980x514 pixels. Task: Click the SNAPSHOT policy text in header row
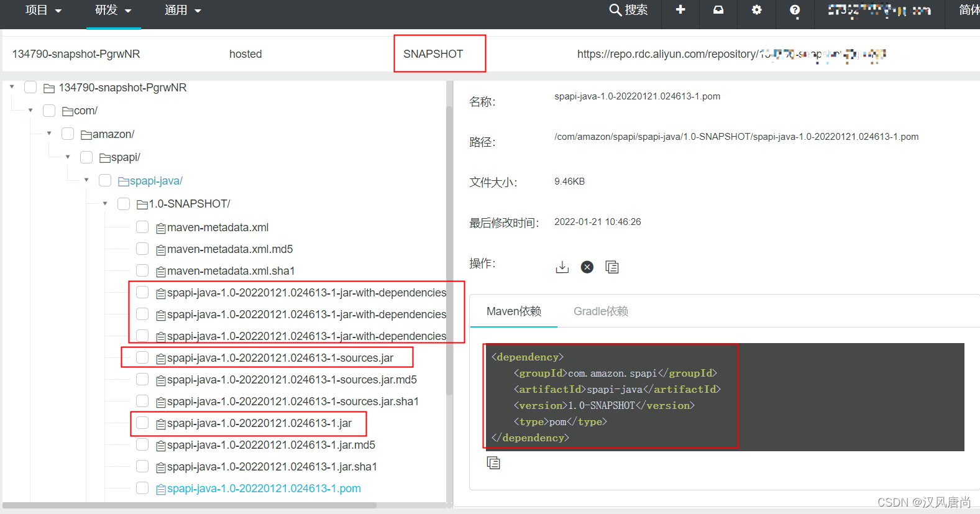point(433,54)
